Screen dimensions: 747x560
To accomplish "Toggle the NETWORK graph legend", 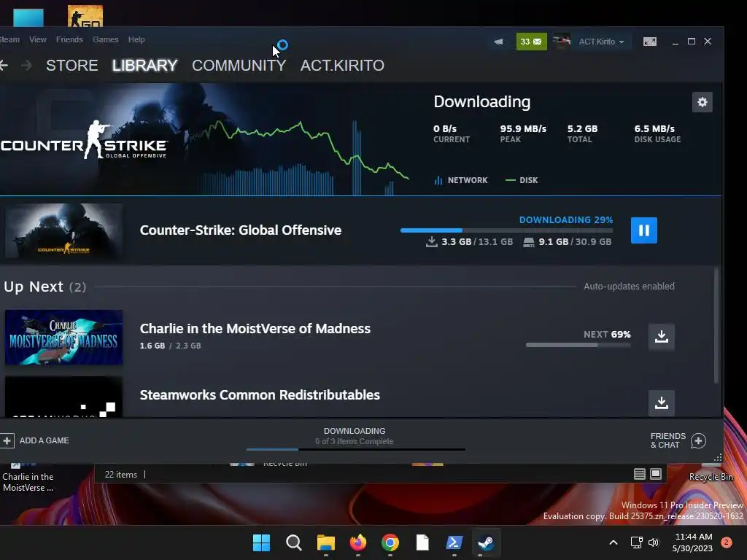I will (x=461, y=180).
